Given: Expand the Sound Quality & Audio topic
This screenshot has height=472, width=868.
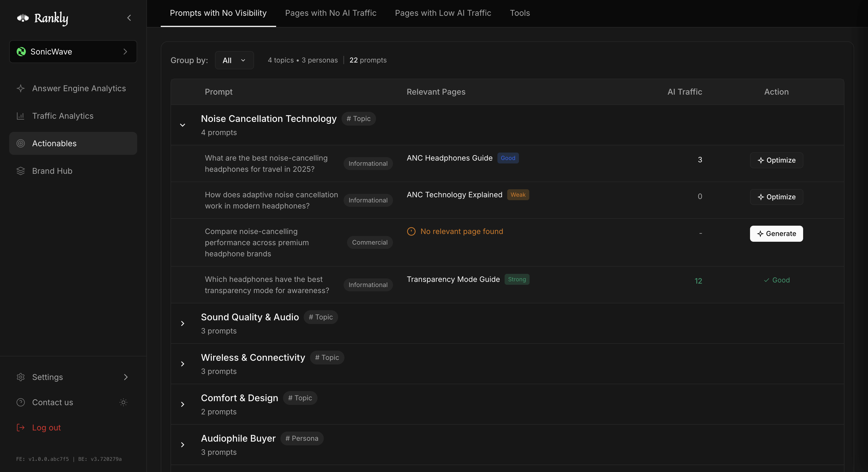Looking at the screenshot, I should [183, 323].
